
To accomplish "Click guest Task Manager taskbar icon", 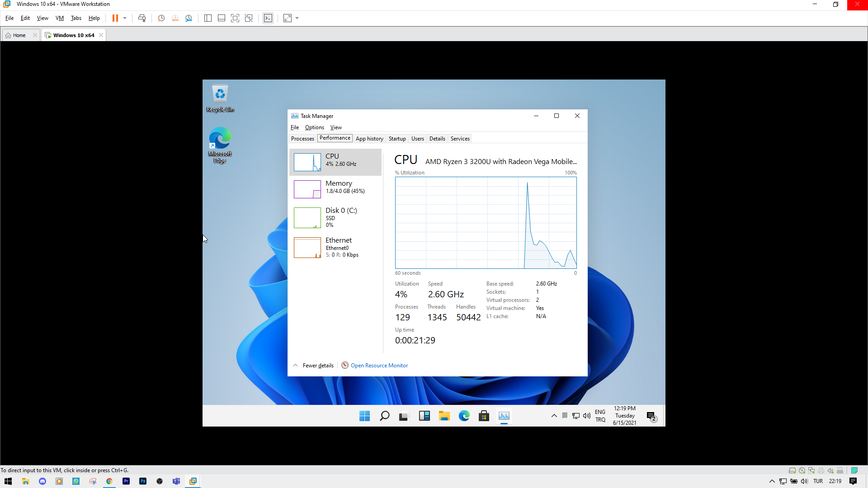I will coord(504,416).
